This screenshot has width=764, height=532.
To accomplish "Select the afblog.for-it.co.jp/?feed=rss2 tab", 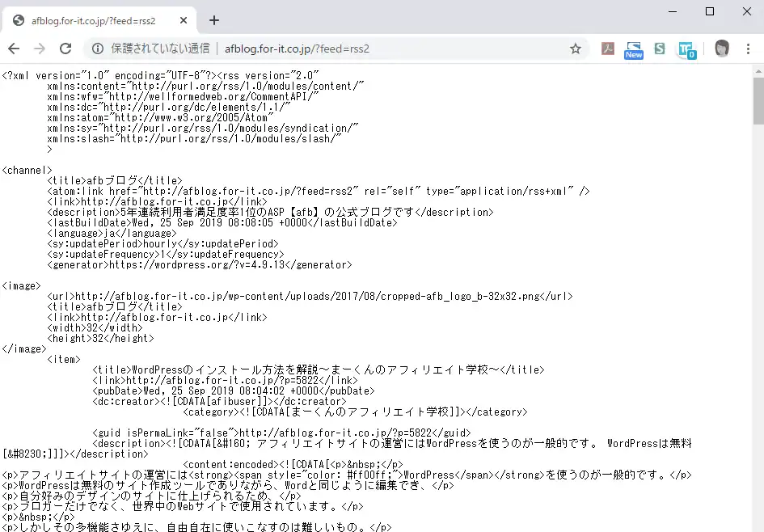I will (99, 20).
